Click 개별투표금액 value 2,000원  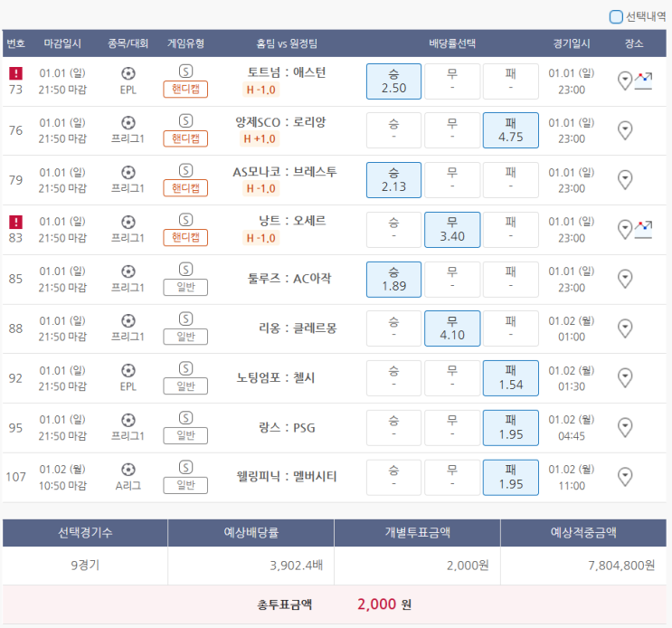[468, 566]
